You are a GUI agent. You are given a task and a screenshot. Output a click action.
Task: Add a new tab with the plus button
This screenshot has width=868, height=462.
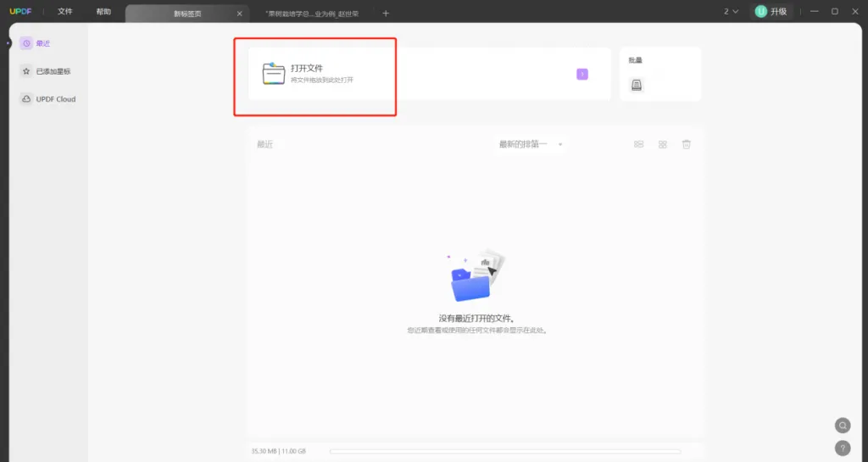point(386,14)
